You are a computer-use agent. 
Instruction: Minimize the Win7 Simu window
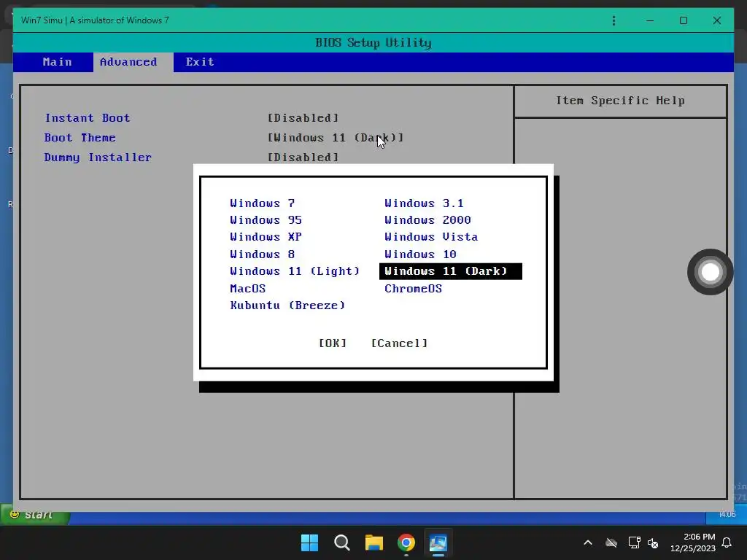coord(650,20)
